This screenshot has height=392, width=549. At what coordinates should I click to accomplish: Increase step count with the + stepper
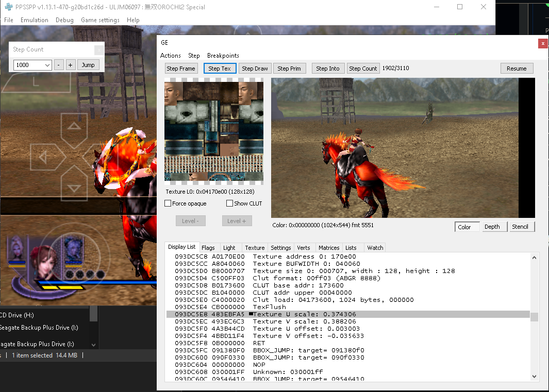click(70, 65)
